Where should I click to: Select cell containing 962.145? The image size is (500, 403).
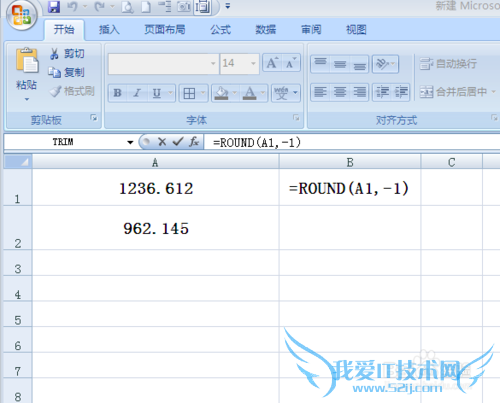pos(156,228)
